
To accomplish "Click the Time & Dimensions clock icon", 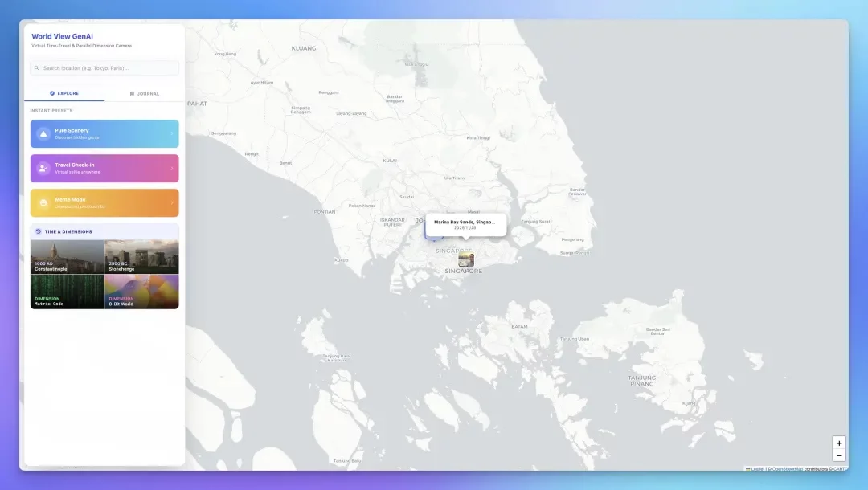I will click(x=38, y=231).
